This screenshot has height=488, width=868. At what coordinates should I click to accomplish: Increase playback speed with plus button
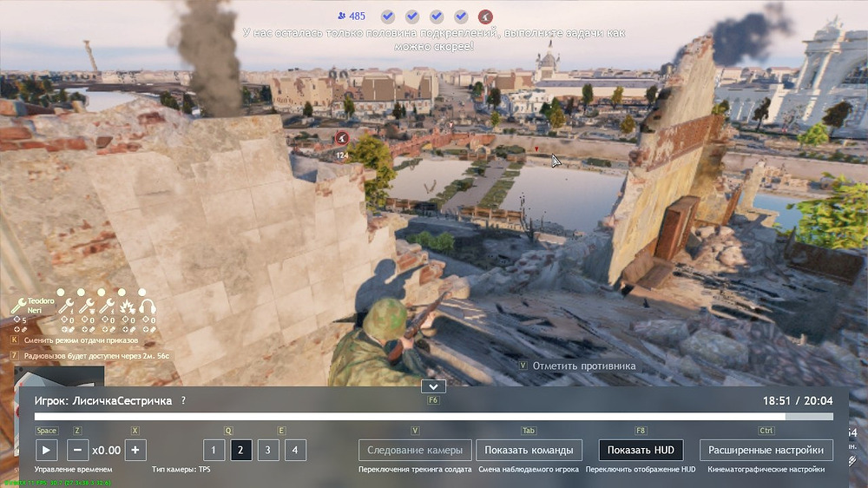135,450
